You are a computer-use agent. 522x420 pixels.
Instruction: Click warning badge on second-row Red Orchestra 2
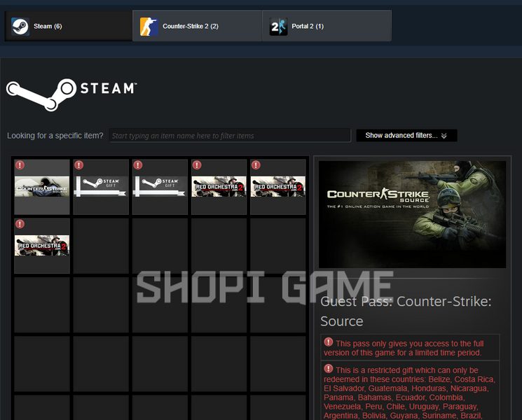[x=20, y=224]
